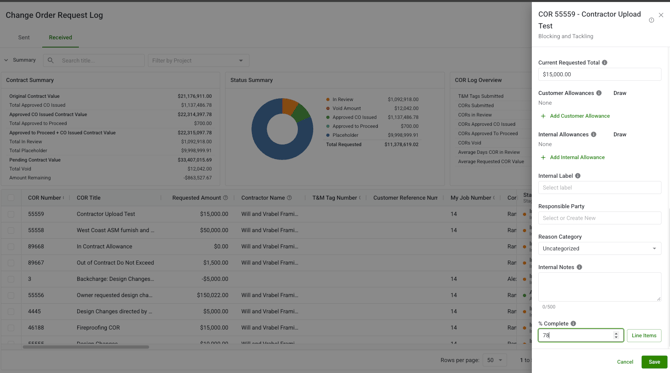670x373 pixels.
Task: Open Line Items button
Action: point(644,335)
